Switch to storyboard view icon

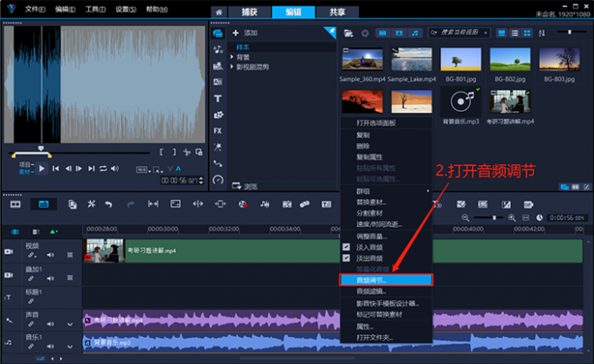pos(16,203)
